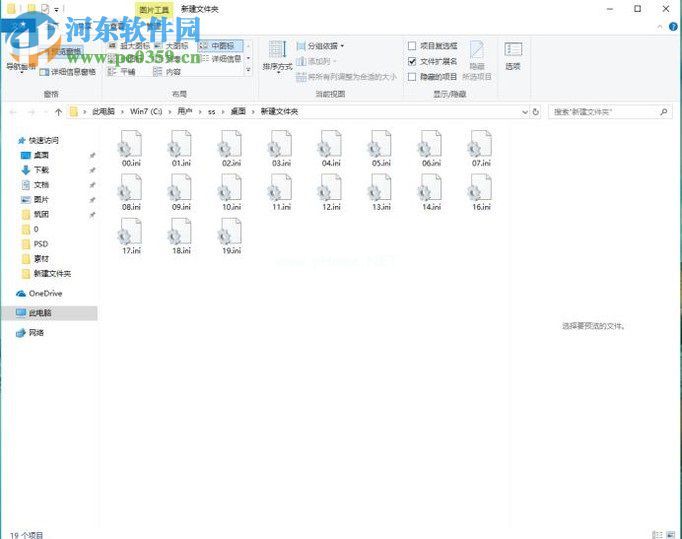The height and width of the screenshot is (539, 682).
Task: Expand breadcrumb chevron after Win7 (C:)
Action: (170, 112)
